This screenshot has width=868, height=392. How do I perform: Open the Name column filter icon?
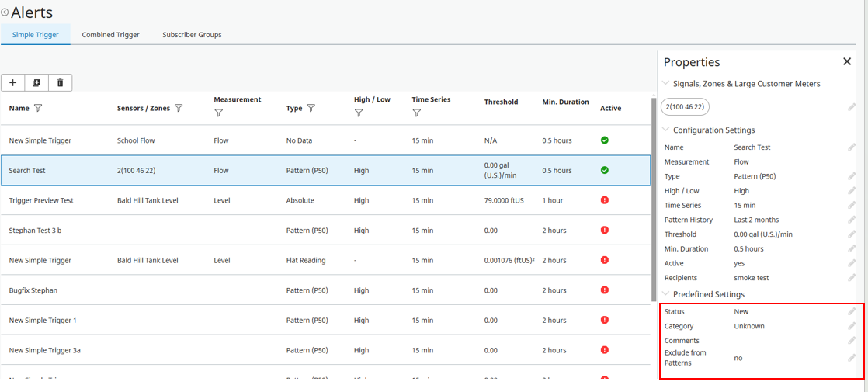38,109
